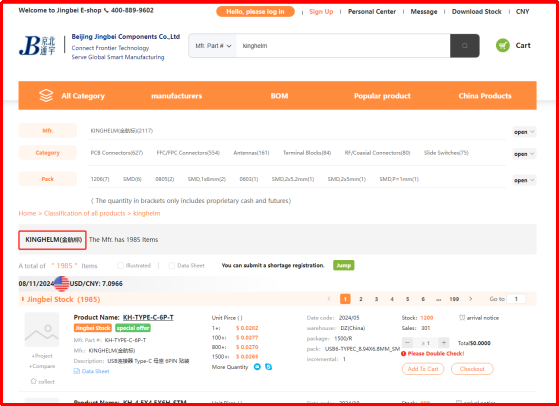Click the US flag currency icon
The image size is (560, 406).
pyautogui.click(x=61, y=284)
